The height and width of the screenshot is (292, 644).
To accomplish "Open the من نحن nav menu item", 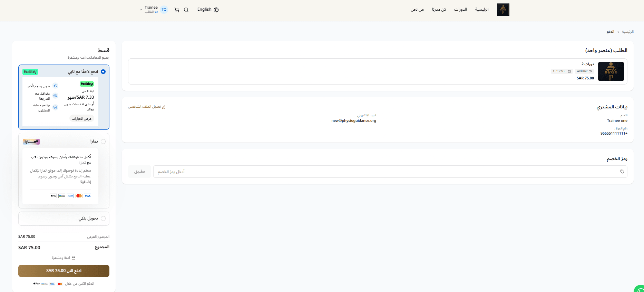I will (417, 10).
